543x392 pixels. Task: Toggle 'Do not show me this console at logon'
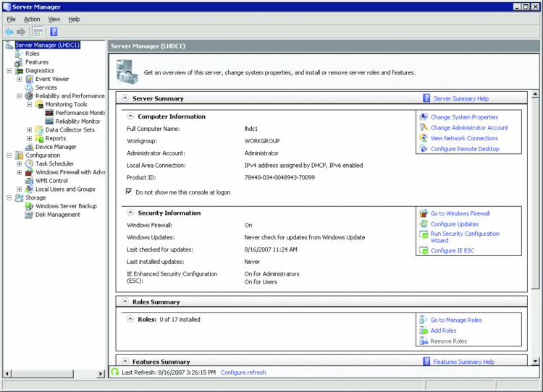129,192
